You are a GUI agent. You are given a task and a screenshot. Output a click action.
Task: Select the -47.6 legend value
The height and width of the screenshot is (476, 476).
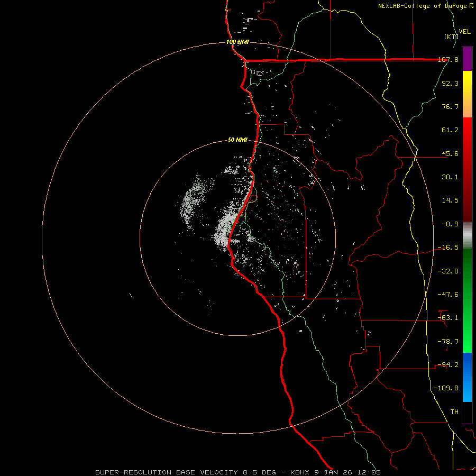448,295
